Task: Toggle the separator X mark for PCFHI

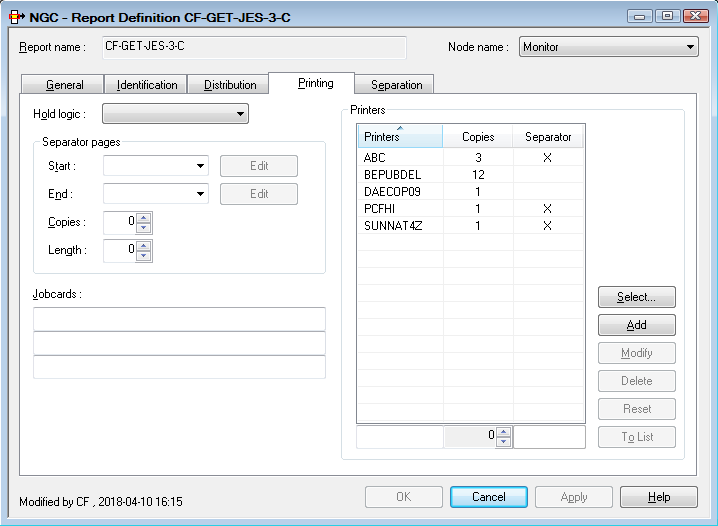Action: pyautogui.click(x=547, y=208)
